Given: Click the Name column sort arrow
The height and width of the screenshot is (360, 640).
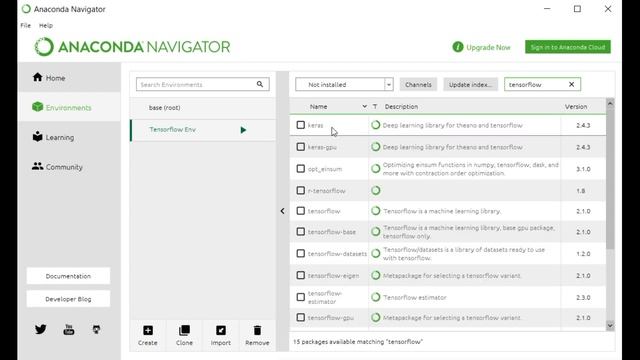Looking at the screenshot, I should click(x=364, y=107).
